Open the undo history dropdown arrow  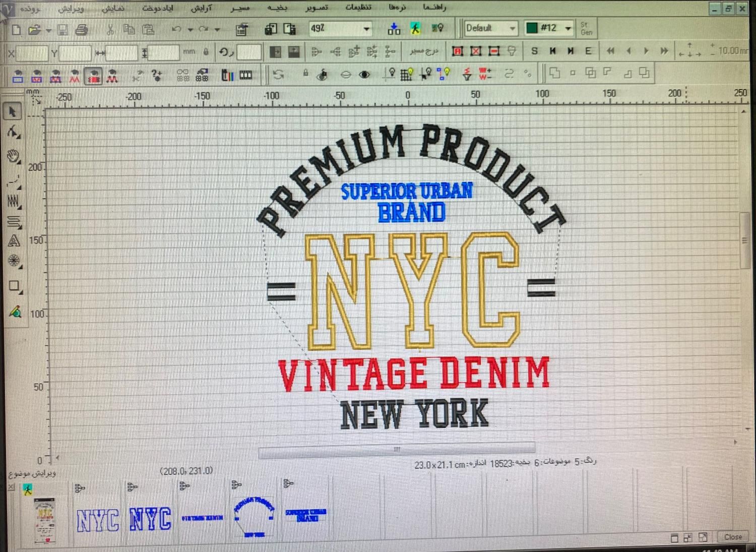click(190, 30)
